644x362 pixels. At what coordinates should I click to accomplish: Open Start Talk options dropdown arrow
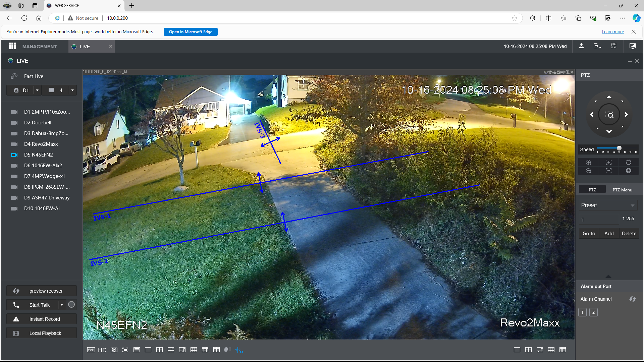tap(62, 305)
